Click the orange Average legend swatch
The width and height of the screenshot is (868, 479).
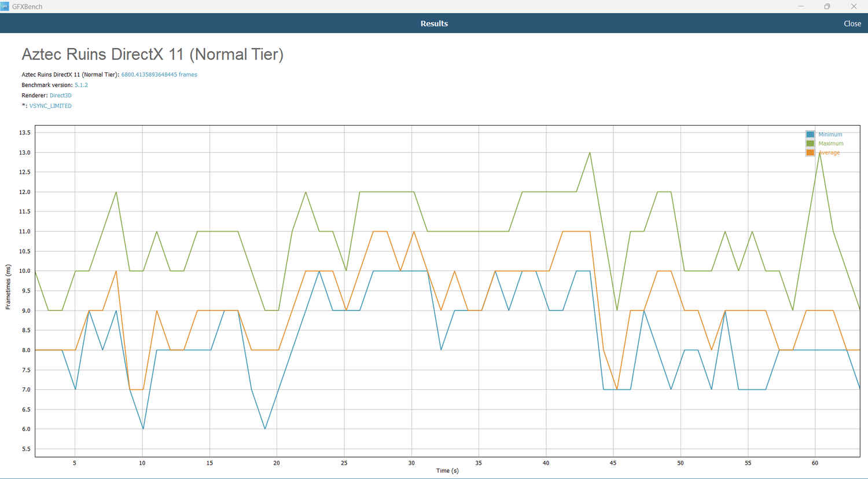click(x=810, y=153)
